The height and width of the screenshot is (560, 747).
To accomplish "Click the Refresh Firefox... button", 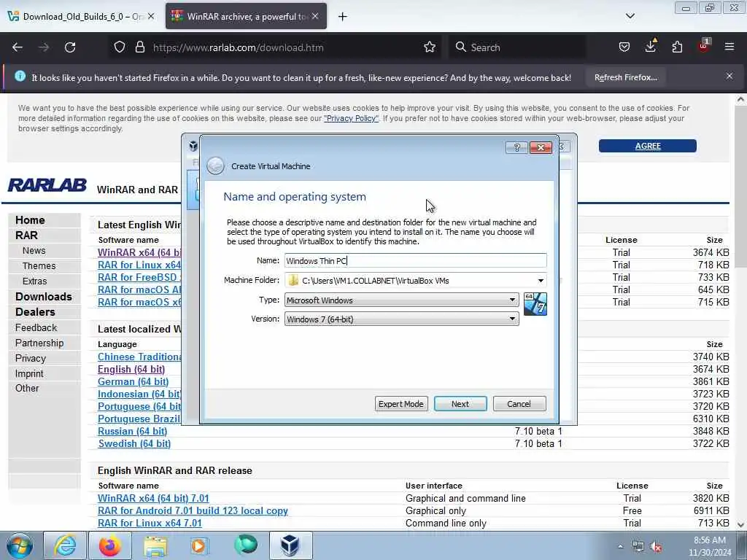I will pos(625,77).
